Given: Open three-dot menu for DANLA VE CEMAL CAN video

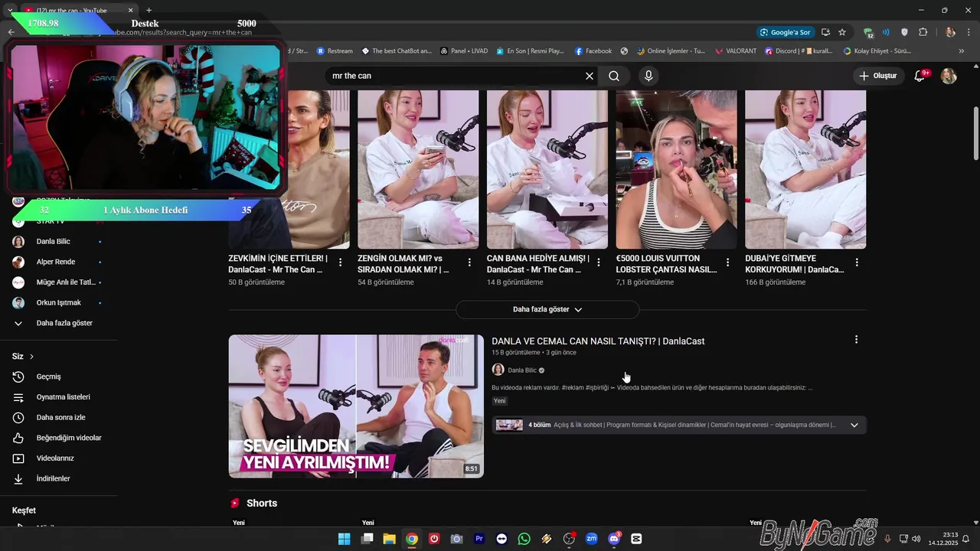Looking at the screenshot, I should tap(856, 340).
